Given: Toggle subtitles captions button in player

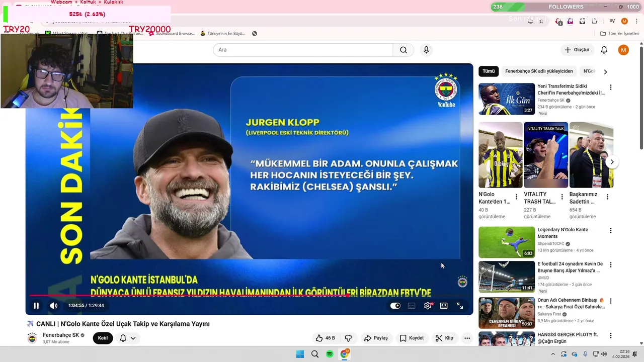Looking at the screenshot, I should click(412, 306).
